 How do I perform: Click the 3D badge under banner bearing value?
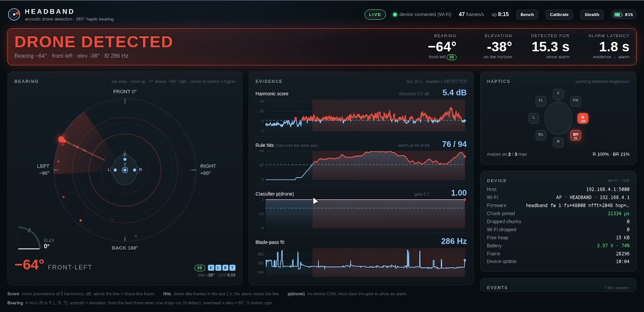point(452,57)
